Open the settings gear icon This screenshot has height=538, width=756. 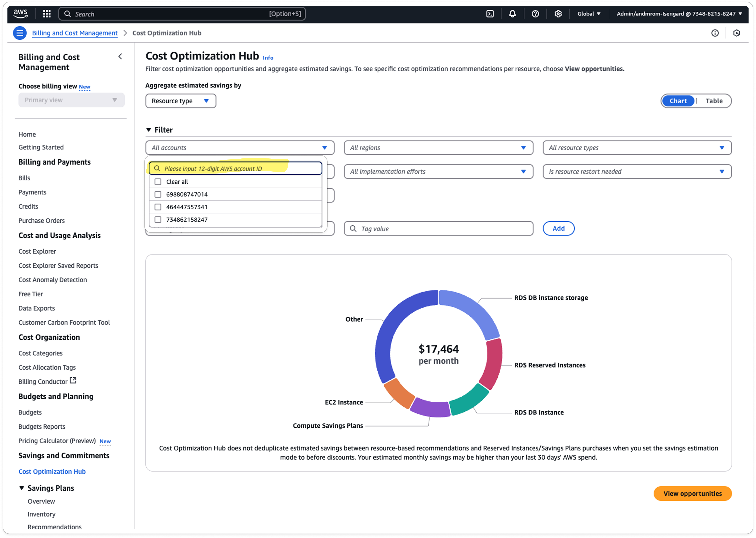tap(558, 13)
